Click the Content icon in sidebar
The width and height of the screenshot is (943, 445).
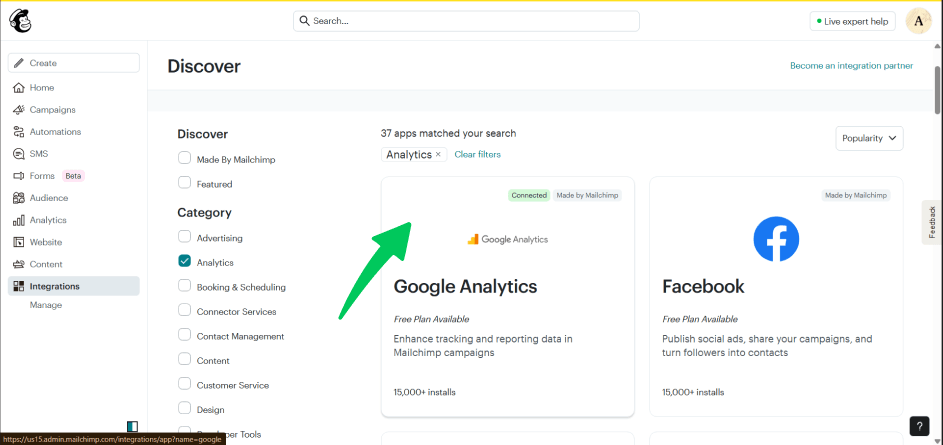tap(19, 264)
